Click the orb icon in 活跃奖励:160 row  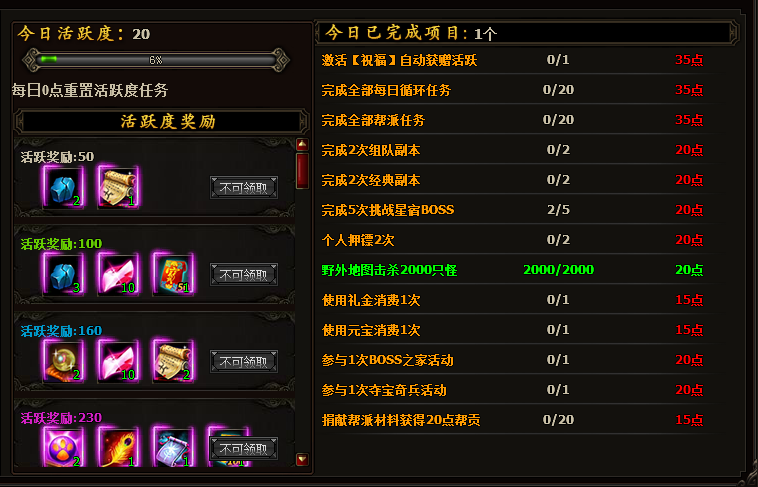(x=63, y=361)
